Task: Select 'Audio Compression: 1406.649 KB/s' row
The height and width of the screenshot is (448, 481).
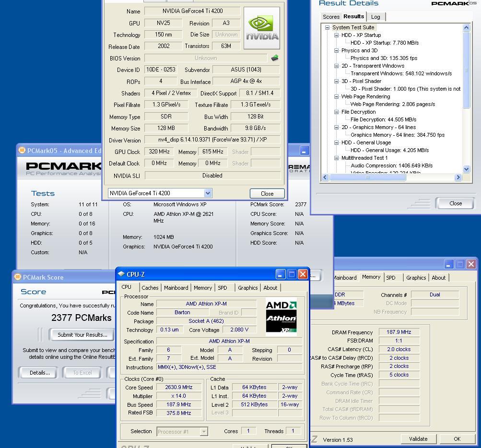Action: [x=391, y=165]
